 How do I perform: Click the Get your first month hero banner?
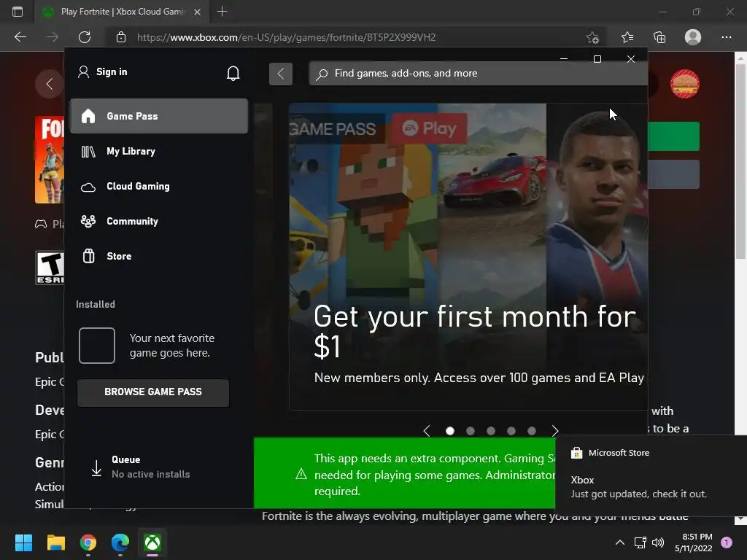468,257
